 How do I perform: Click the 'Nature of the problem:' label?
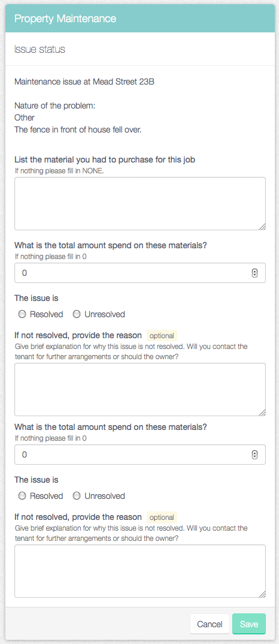point(54,106)
